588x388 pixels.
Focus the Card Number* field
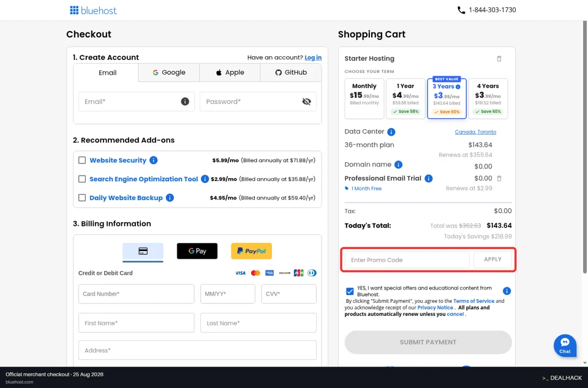point(137,294)
